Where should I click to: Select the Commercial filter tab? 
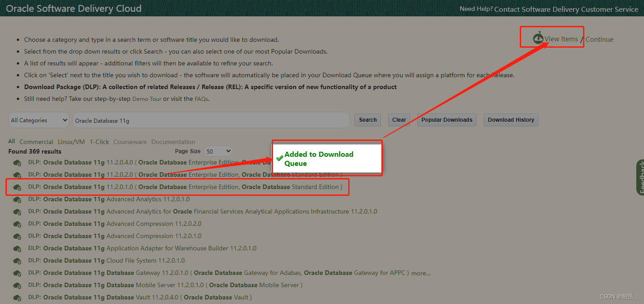click(36, 142)
